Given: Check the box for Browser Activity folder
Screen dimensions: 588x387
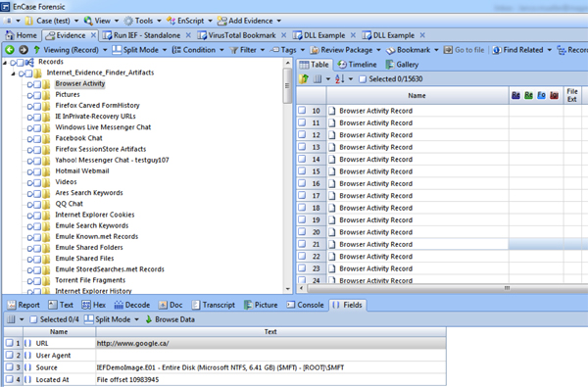Looking at the screenshot, I should pyautogui.click(x=37, y=84).
